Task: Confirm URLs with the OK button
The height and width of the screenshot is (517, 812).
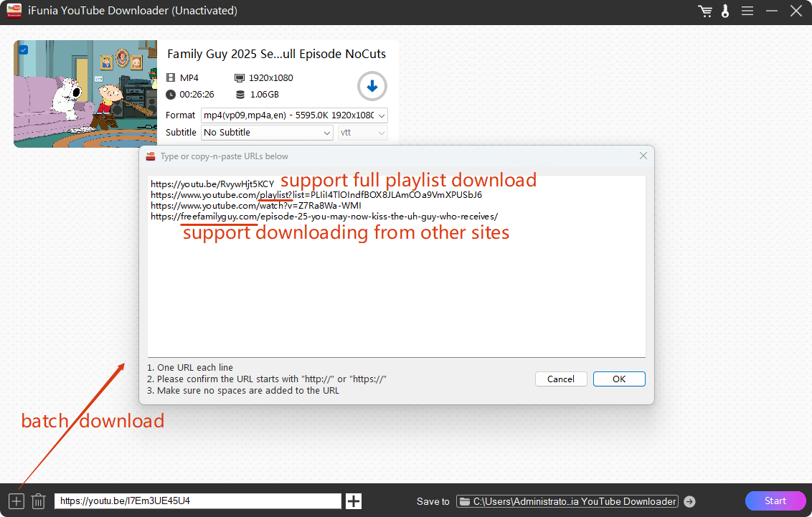Action: [x=618, y=379]
